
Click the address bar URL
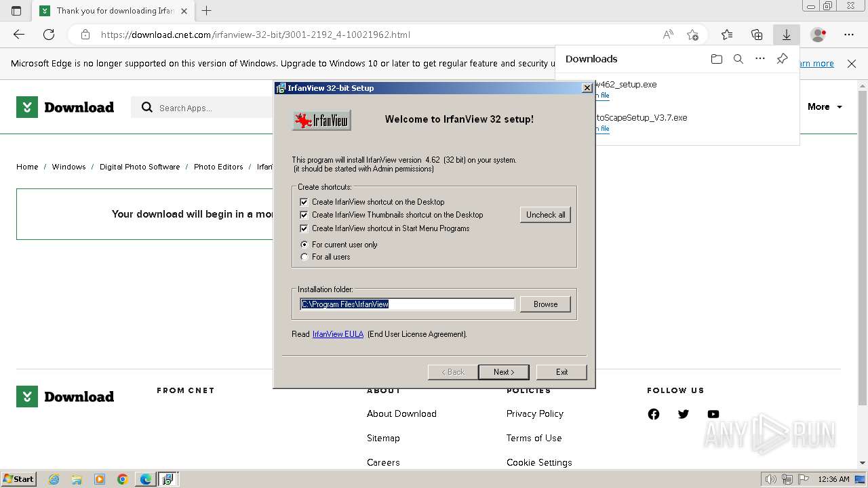[x=255, y=35]
